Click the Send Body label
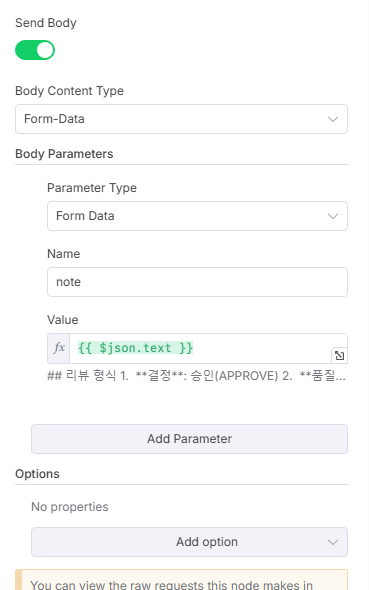Image resolution: width=369 pixels, height=590 pixels. click(x=46, y=23)
